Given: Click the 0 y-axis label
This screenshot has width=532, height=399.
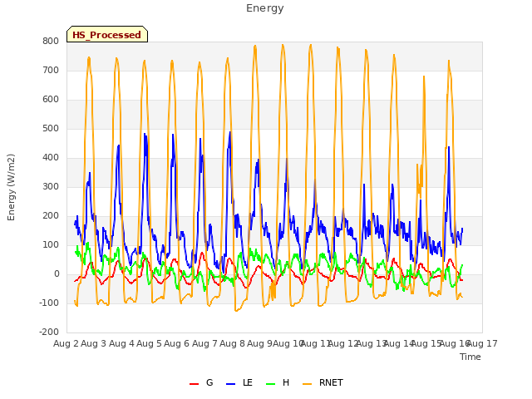Looking at the screenshot, I should pyautogui.click(x=57, y=274).
